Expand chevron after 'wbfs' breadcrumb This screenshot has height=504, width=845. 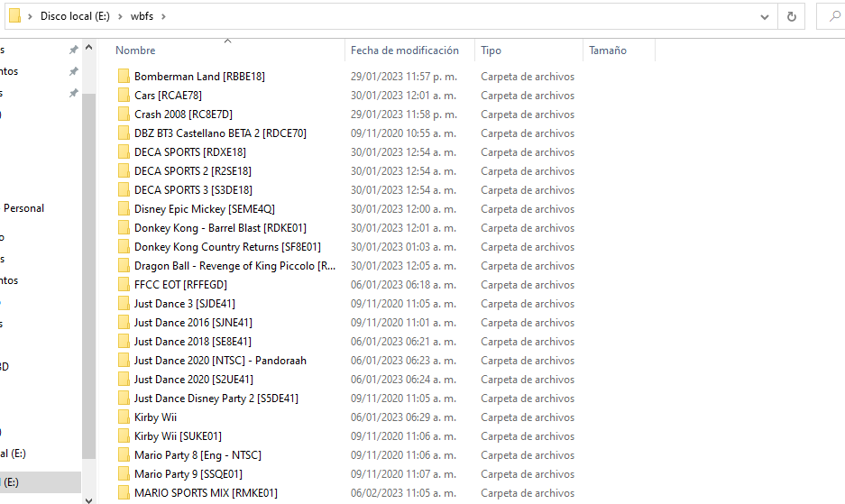[x=163, y=17]
